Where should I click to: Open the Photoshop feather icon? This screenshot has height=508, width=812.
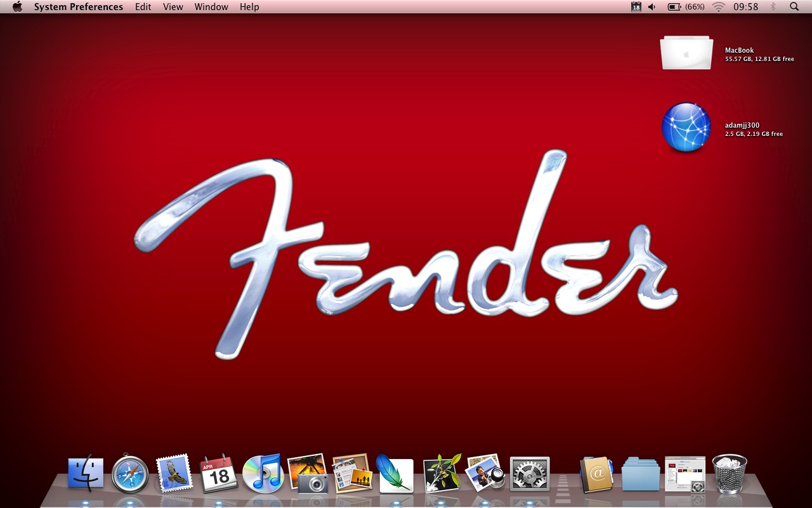(395, 473)
